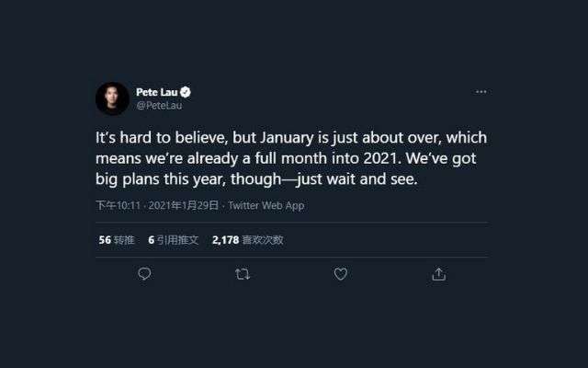Click the 56 retweet count number
588x368 pixels.
pyautogui.click(x=105, y=240)
